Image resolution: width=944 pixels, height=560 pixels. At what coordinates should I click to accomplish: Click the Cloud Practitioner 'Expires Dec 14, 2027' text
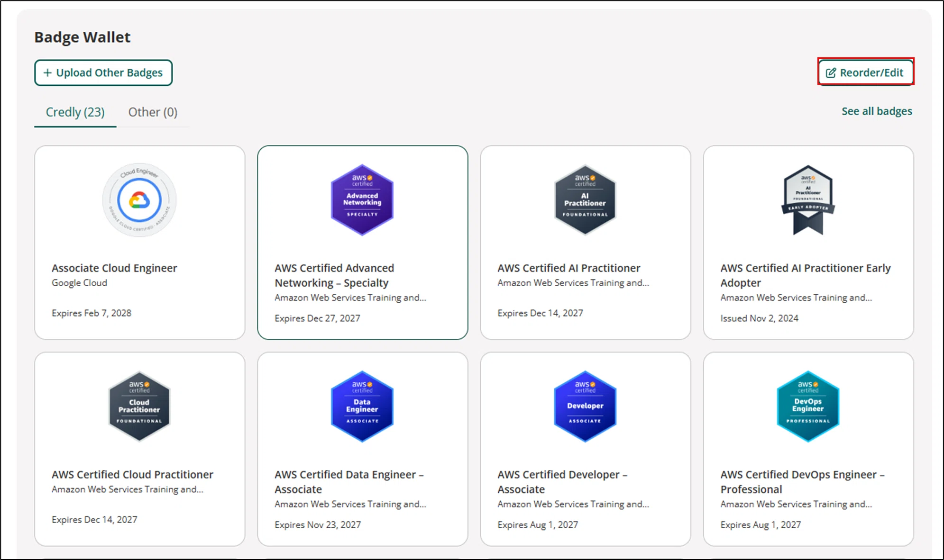click(94, 520)
